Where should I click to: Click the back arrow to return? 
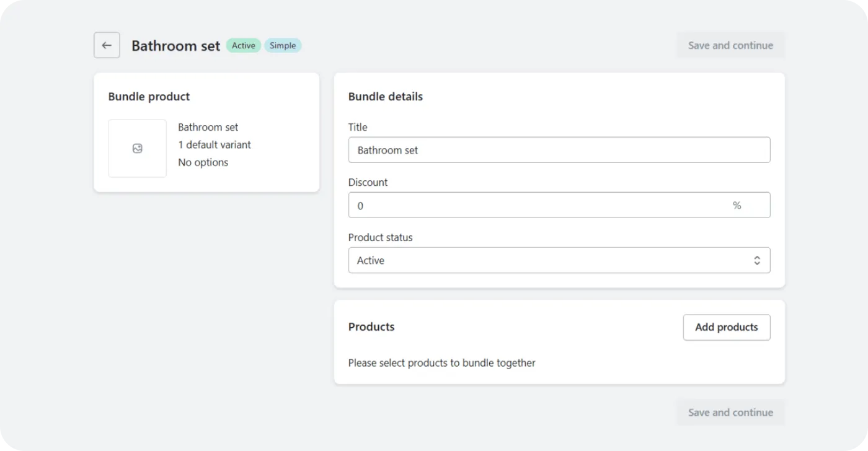(107, 45)
